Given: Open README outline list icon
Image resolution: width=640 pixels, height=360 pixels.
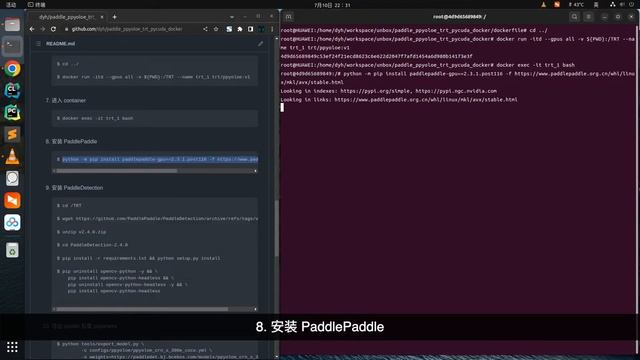Looking at the screenshot, I should tap(38, 43).
